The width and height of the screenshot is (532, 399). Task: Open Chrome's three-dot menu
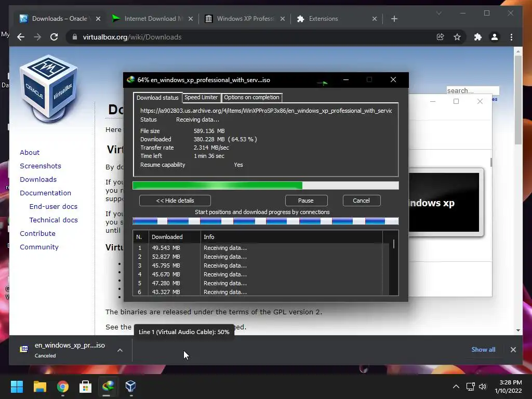tap(511, 37)
